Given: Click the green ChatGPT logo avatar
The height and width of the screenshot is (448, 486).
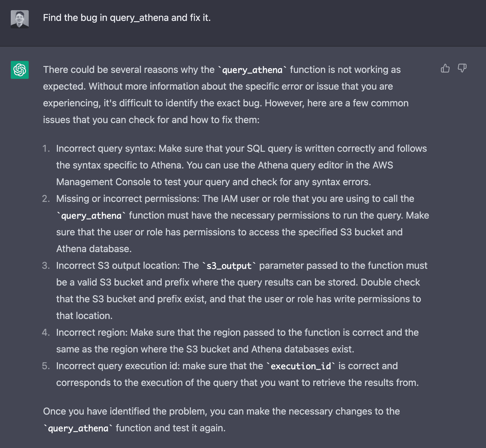Looking at the screenshot, I should pos(20,70).
